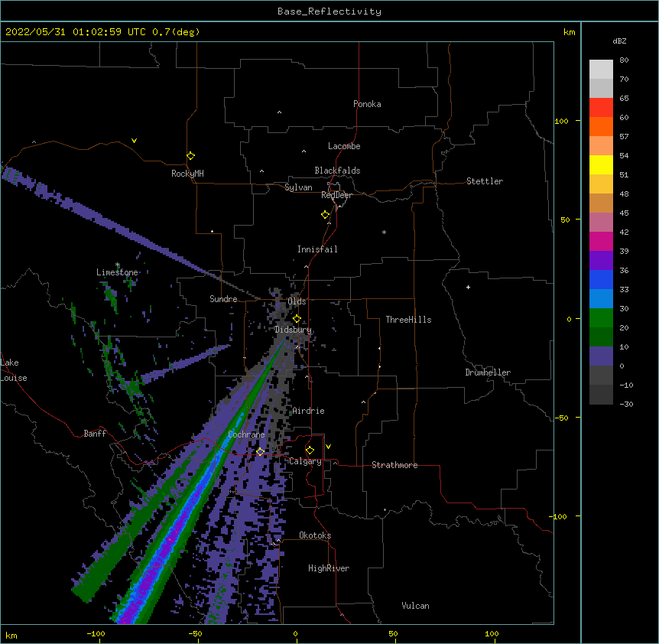Click the Olds city label
This screenshot has height=644, width=659.
(x=297, y=301)
